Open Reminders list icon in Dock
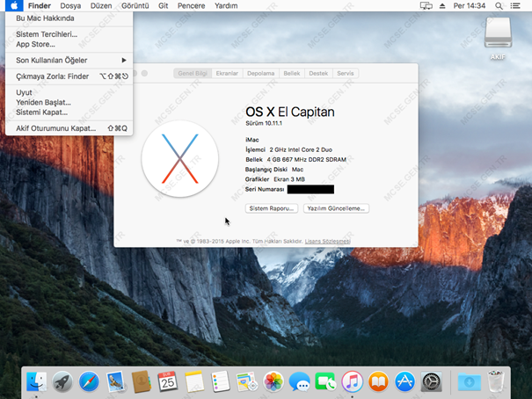Viewport: 532px width, 399px height. point(220,381)
